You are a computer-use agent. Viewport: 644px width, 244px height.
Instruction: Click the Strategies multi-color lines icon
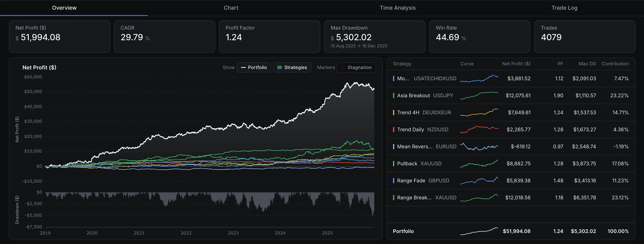[279, 67]
